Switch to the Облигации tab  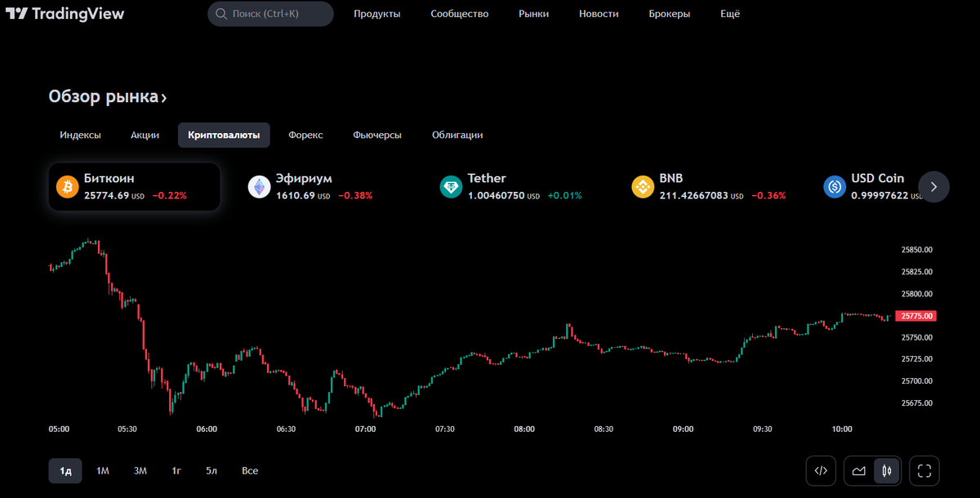[x=457, y=136]
